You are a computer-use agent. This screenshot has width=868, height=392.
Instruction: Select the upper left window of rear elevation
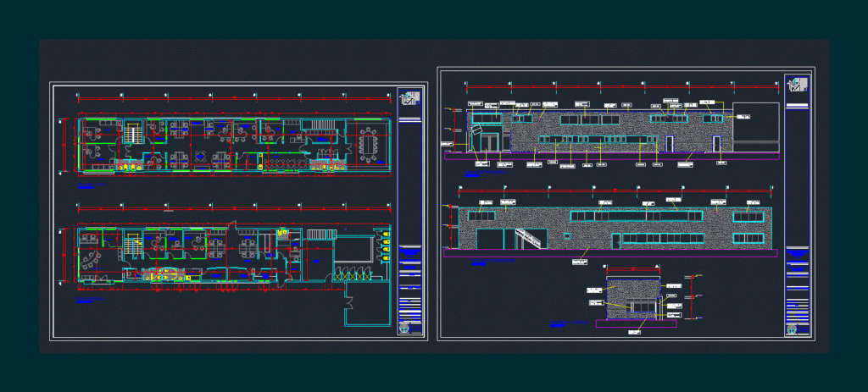tap(481, 217)
